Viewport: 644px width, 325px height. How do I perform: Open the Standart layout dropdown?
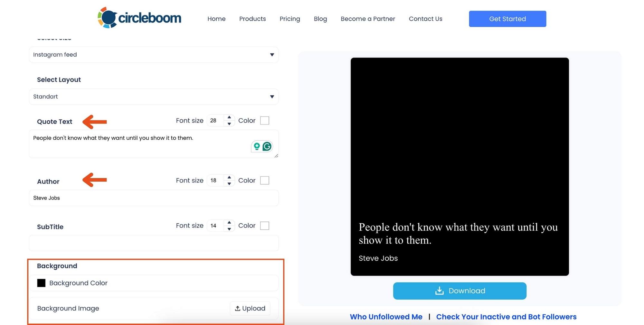click(154, 97)
